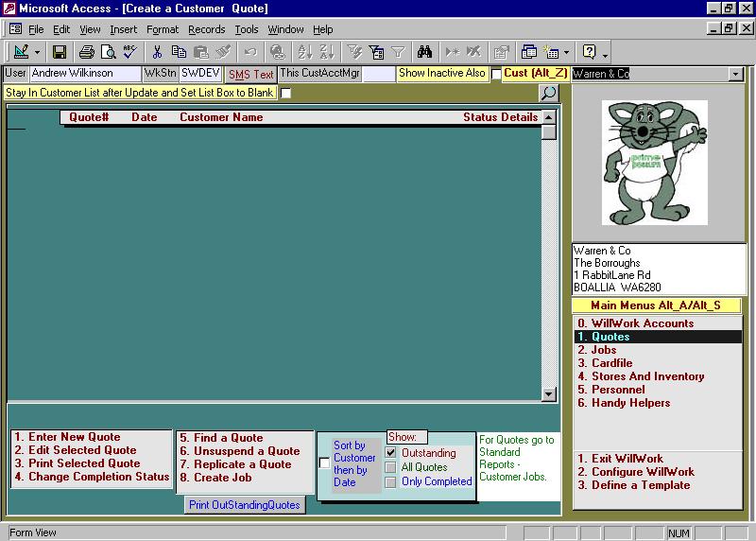Image resolution: width=756 pixels, height=541 pixels.
Task: Expand the Warren & Co customer dropdown
Action: (735, 74)
